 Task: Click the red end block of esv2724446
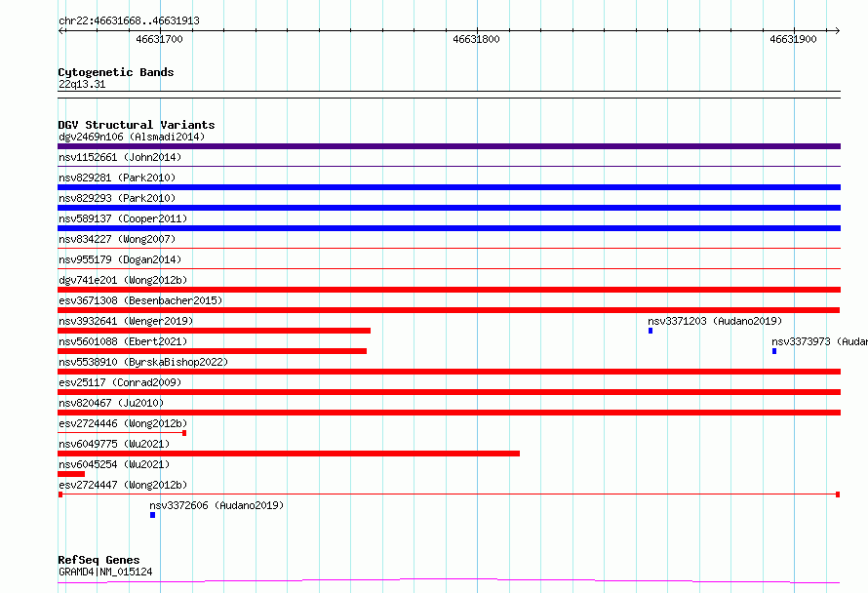point(184,433)
